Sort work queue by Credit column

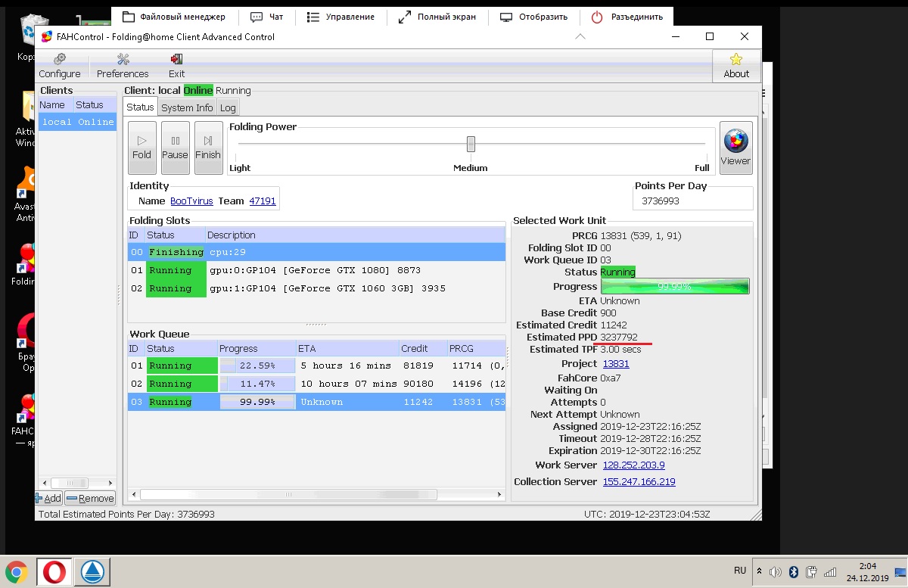[x=422, y=349]
